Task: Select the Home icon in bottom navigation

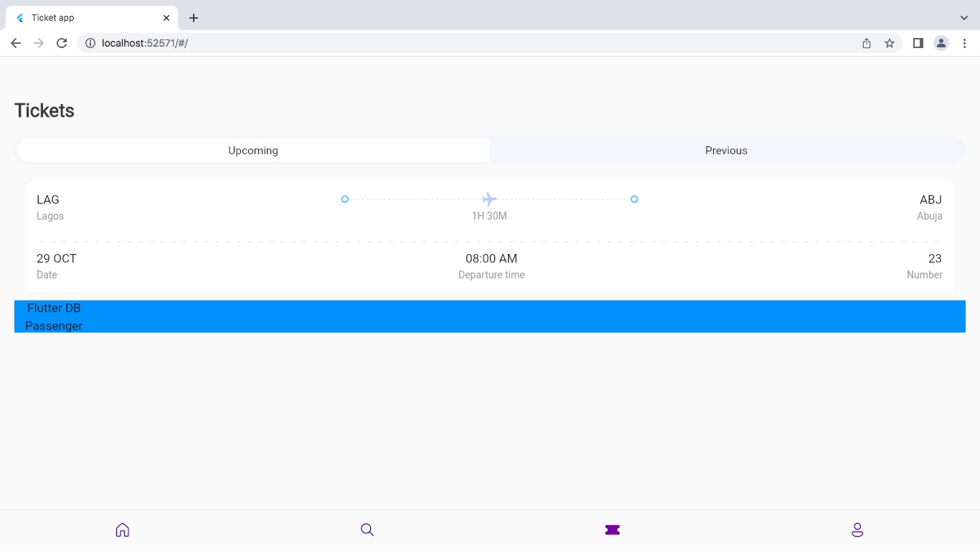Action: click(x=123, y=529)
